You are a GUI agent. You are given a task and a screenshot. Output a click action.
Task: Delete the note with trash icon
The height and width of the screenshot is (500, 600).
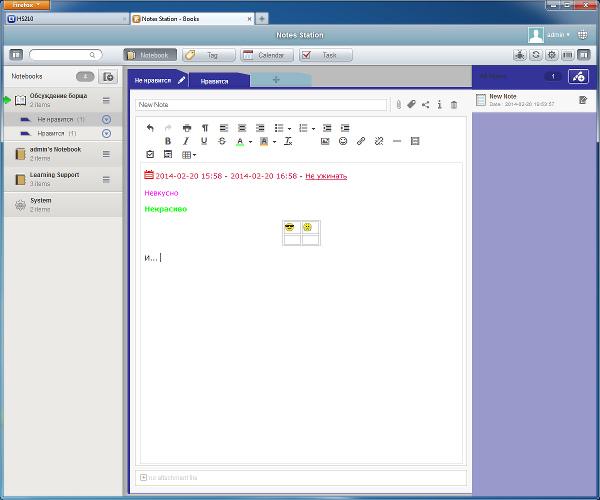pyautogui.click(x=454, y=104)
